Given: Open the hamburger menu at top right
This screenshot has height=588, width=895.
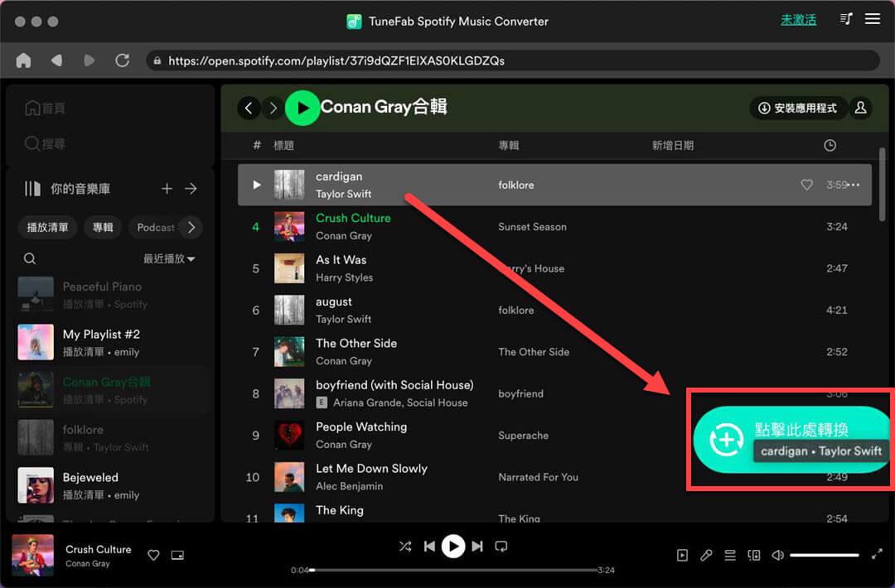Looking at the screenshot, I should [872, 19].
